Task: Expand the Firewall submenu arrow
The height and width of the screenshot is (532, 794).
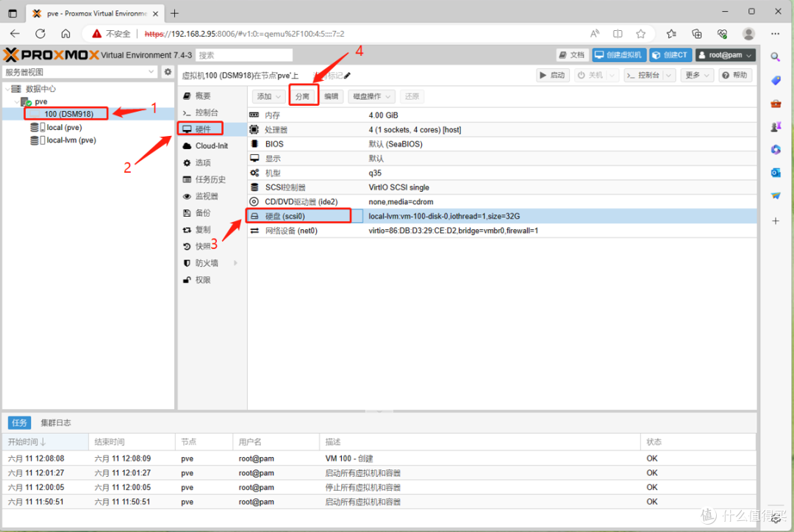Action: coord(235,263)
